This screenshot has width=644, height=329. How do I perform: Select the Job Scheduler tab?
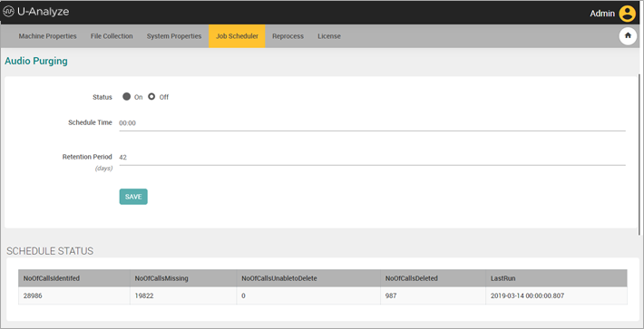pos(237,36)
